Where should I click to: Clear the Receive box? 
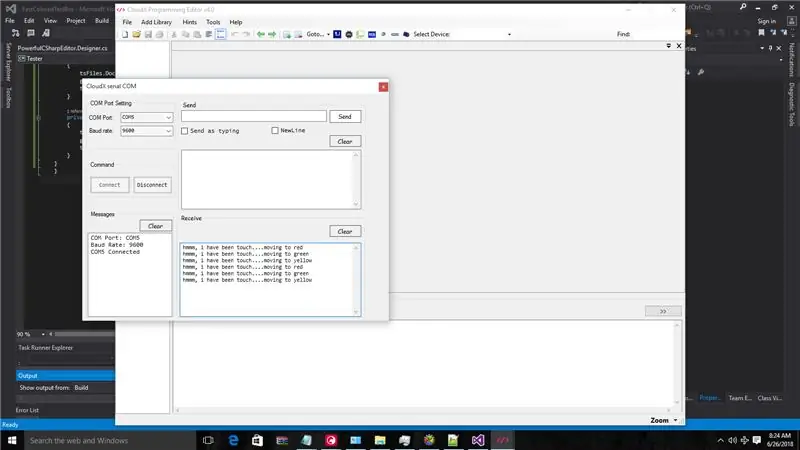coord(345,231)
